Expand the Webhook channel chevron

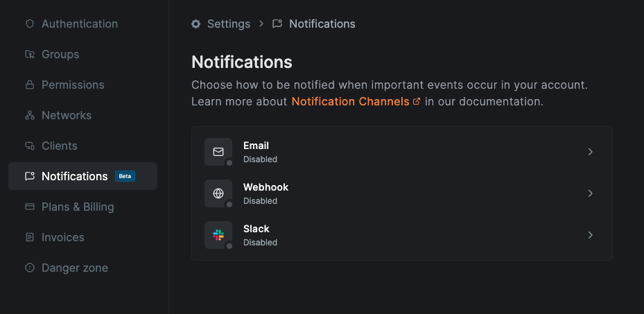tap(590, 193)
